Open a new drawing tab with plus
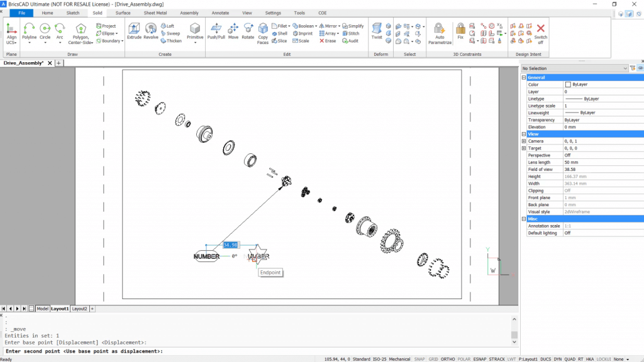644x362 pixels. pos(58,63)
